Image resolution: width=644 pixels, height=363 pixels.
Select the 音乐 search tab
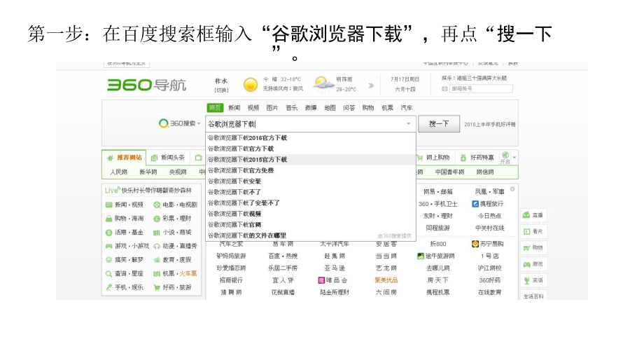click(292, 108)
